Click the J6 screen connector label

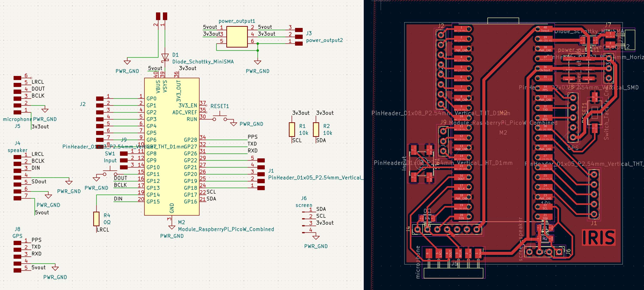pyautogui.click(x=304, y=198)
